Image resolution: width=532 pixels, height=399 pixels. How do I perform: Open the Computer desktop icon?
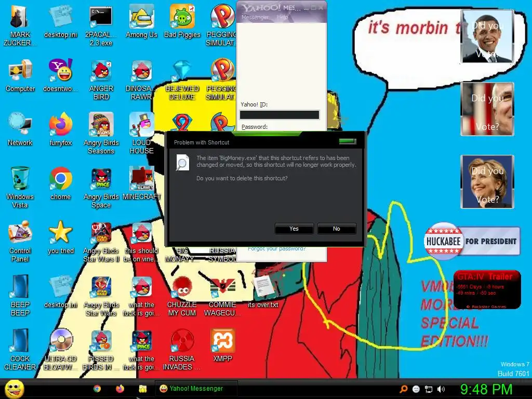point(20,75)
